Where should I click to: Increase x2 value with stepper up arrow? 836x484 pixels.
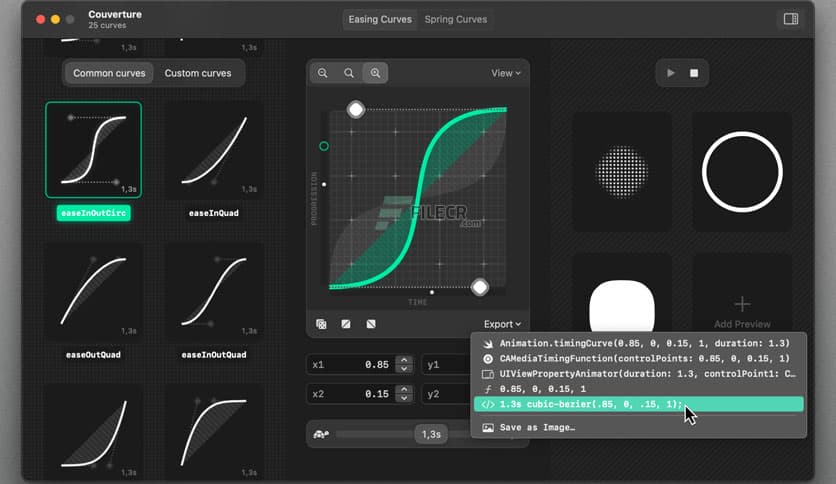pyautogui.click(x=404, y=390)
